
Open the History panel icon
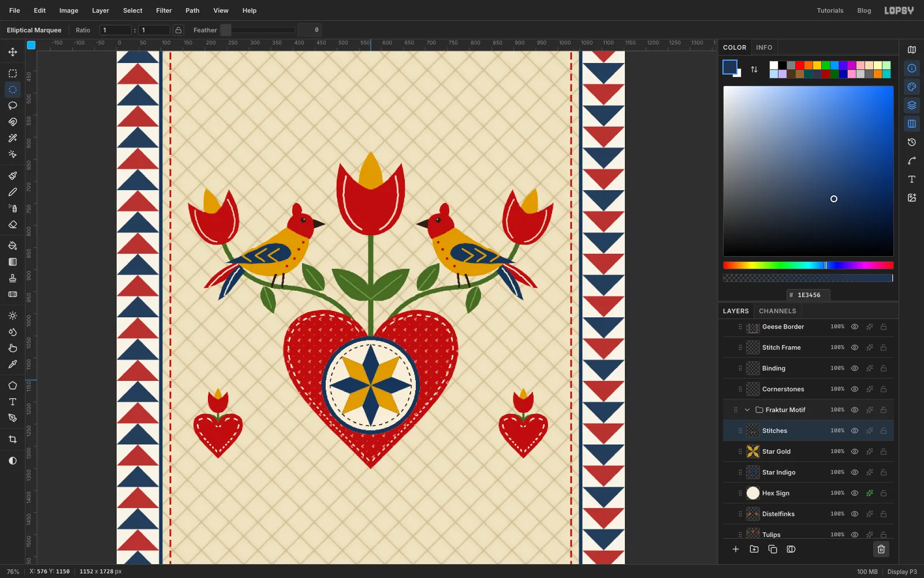coord(912,142)
